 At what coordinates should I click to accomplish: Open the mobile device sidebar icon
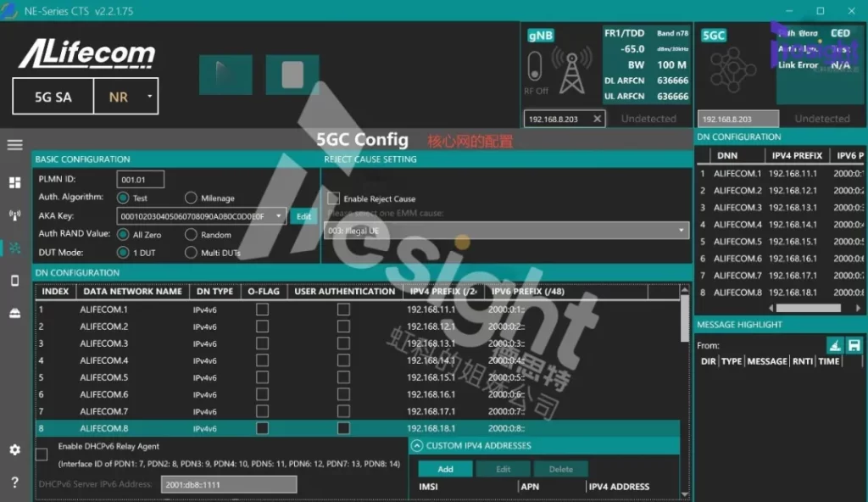(x=14, y=281)
